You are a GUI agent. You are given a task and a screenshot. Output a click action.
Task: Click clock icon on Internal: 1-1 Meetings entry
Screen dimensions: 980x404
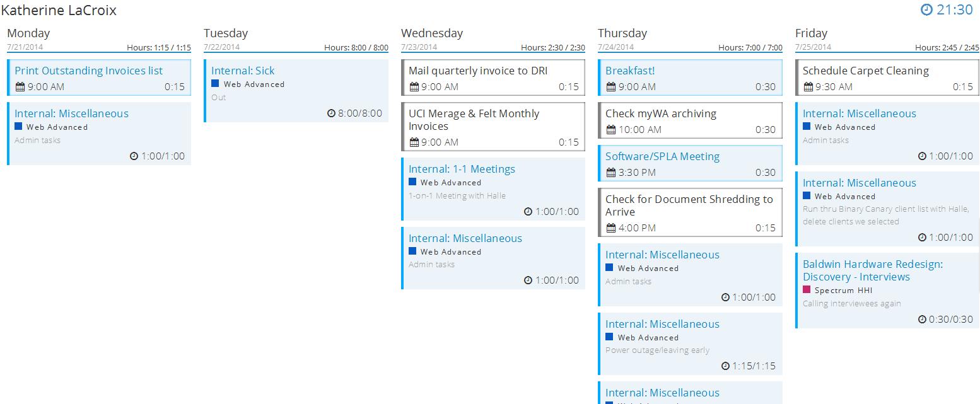[528, 212]
